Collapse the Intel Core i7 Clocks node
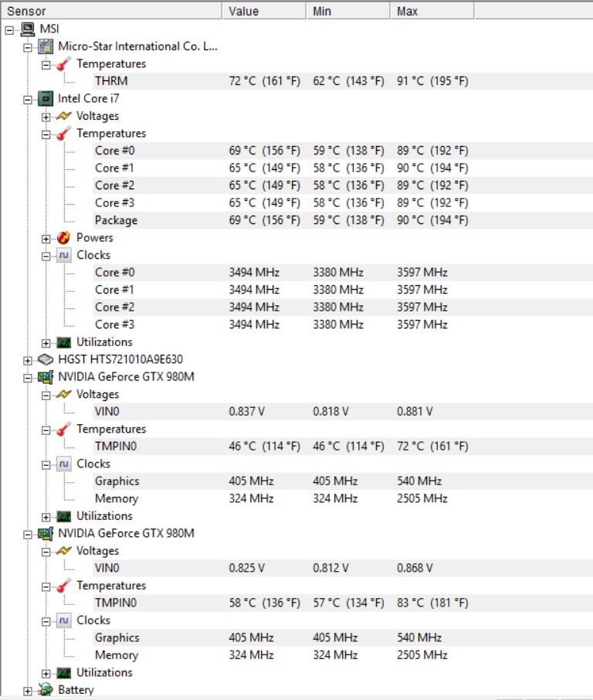Viewport: 593px width, 700px height. (46, 257)
